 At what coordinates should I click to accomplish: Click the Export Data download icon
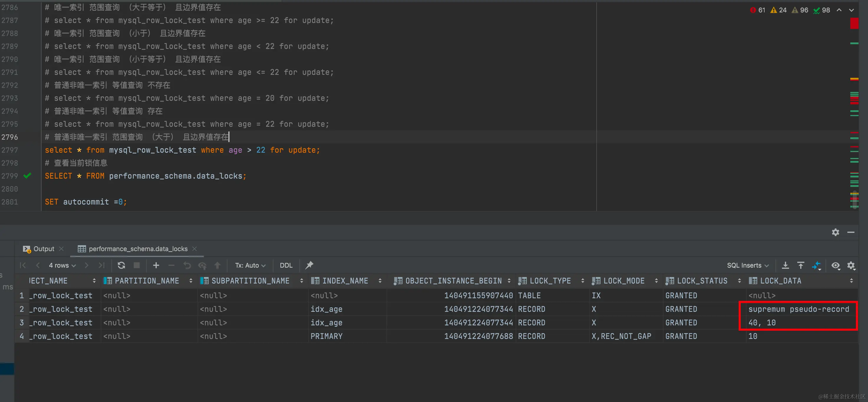[x=785, y=265]
